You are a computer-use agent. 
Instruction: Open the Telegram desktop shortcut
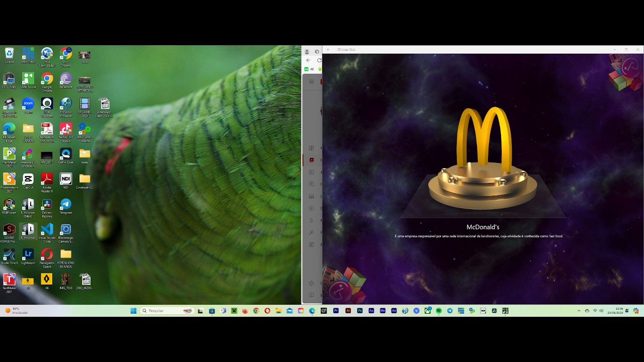click(66, 207)
